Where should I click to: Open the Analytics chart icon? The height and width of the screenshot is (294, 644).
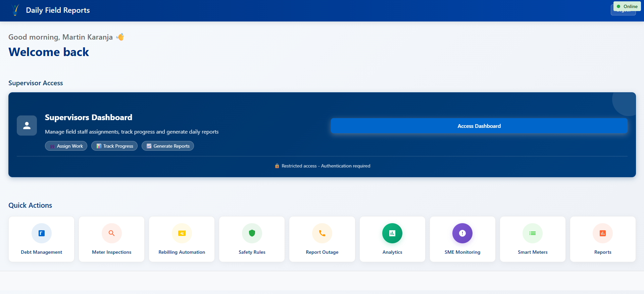tap(392, 233)
